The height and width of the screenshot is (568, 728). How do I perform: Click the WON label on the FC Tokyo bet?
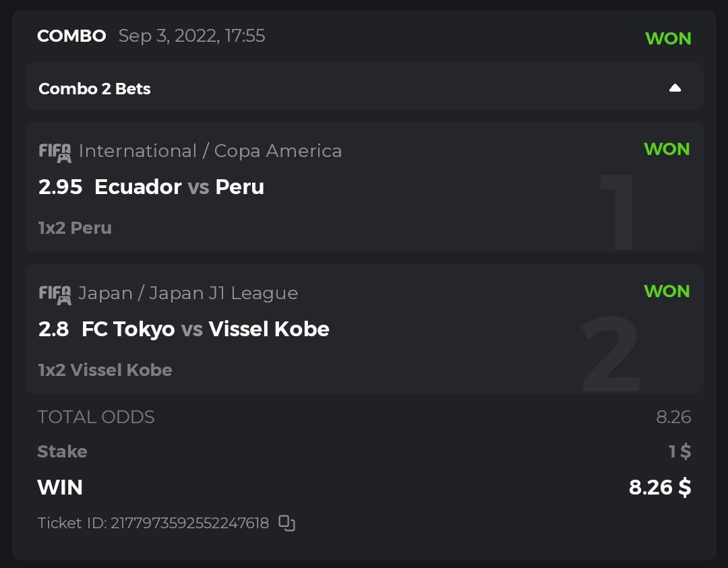tap(667, 291)
